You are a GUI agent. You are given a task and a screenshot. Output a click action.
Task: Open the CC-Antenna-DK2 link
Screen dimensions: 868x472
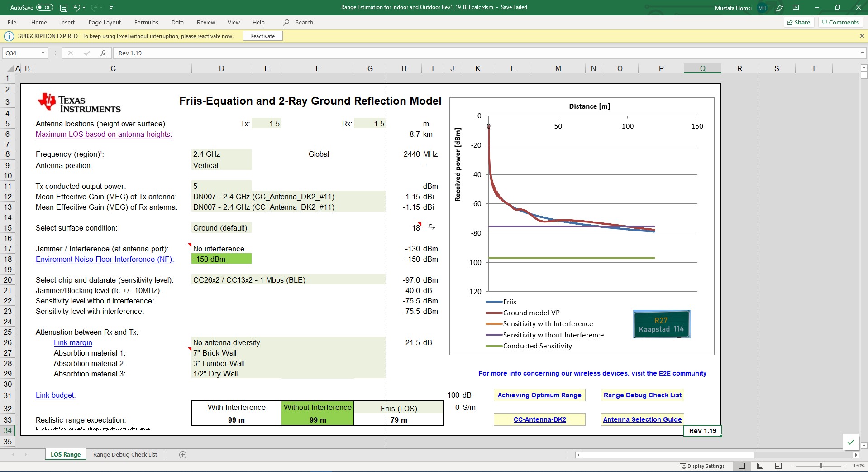pyautogui.click(x=539, y=419)
